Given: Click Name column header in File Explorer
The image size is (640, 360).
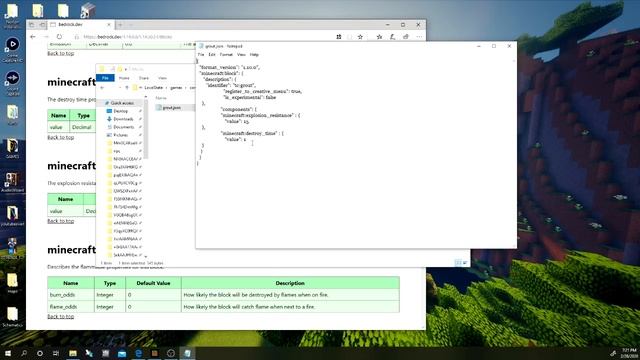Looking at the screenshot, I should (161, 98).
